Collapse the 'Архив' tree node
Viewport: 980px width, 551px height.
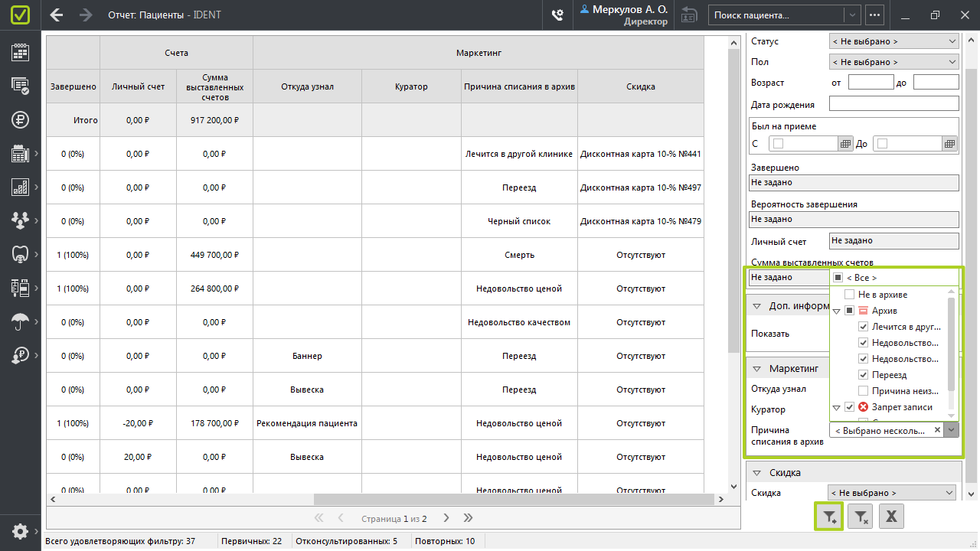click(837, 311)
